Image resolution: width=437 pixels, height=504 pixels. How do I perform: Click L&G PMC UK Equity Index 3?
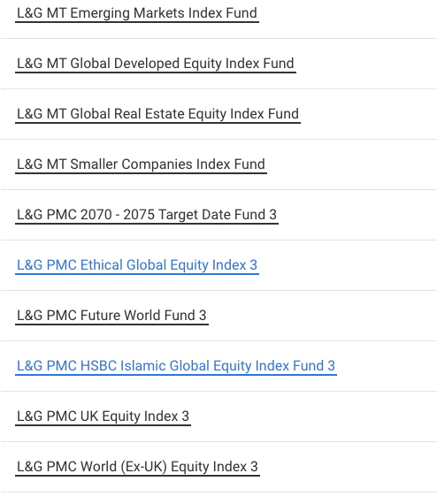pos(103,416)
